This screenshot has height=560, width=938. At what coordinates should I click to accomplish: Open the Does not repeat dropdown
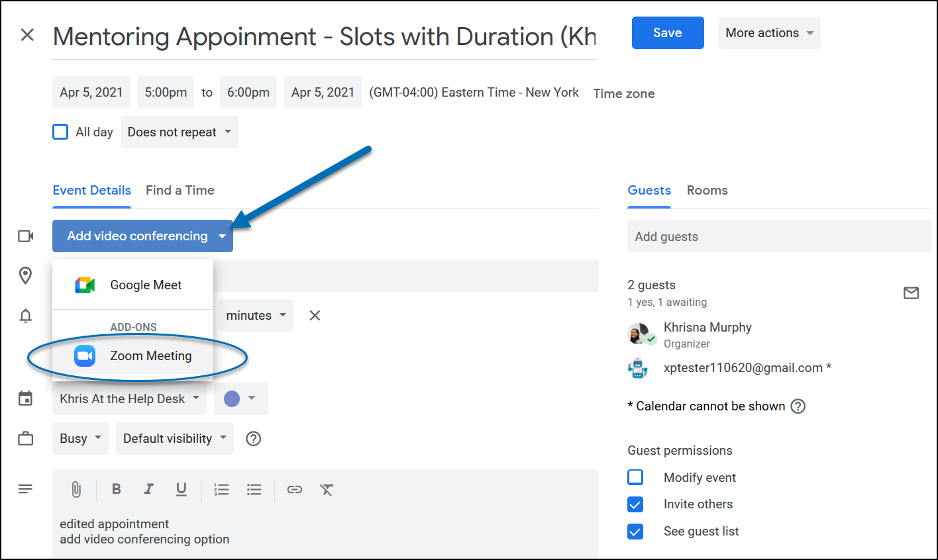pos(179,132)
